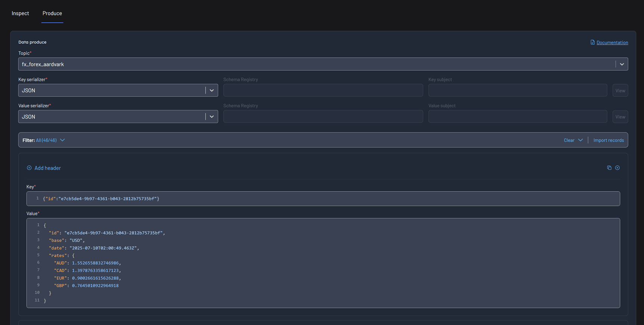The height and width of the screenshot is (325, 644).
Task: Remove the record with the circled X icon
Action: click(x=617, y=168)
